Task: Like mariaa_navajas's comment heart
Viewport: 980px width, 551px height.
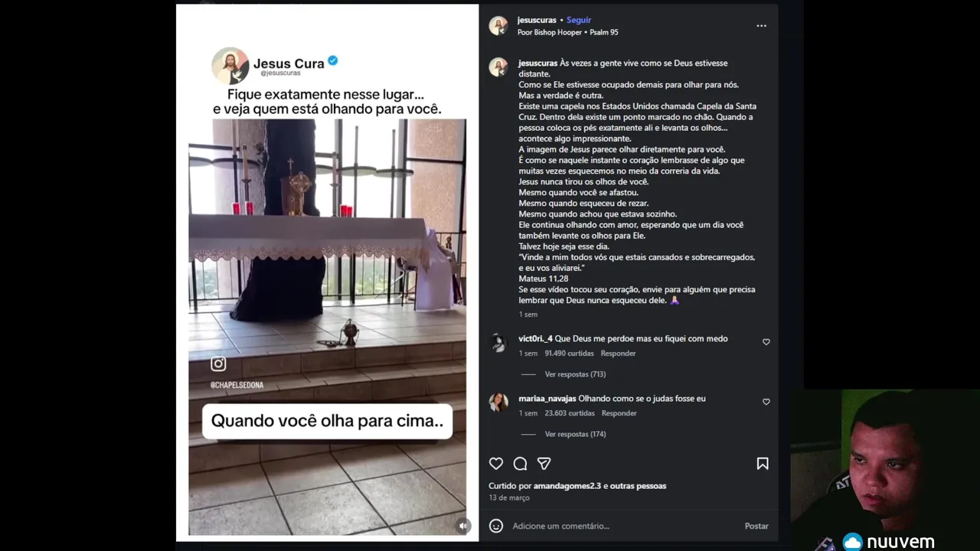Action: click(x=766, y=402)
